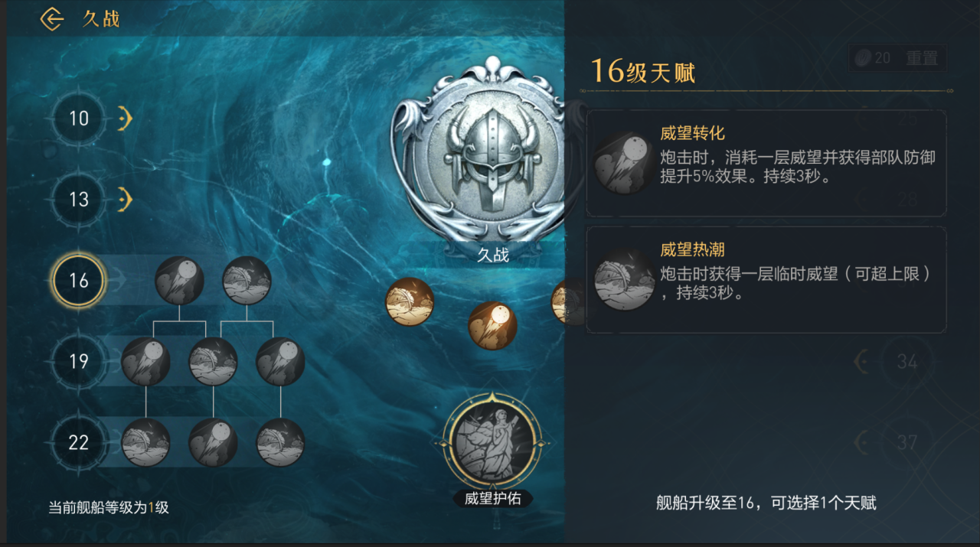Click the golden wave talent left of center
The width and height of the screenshot is (980, 547).
point(410,301)
